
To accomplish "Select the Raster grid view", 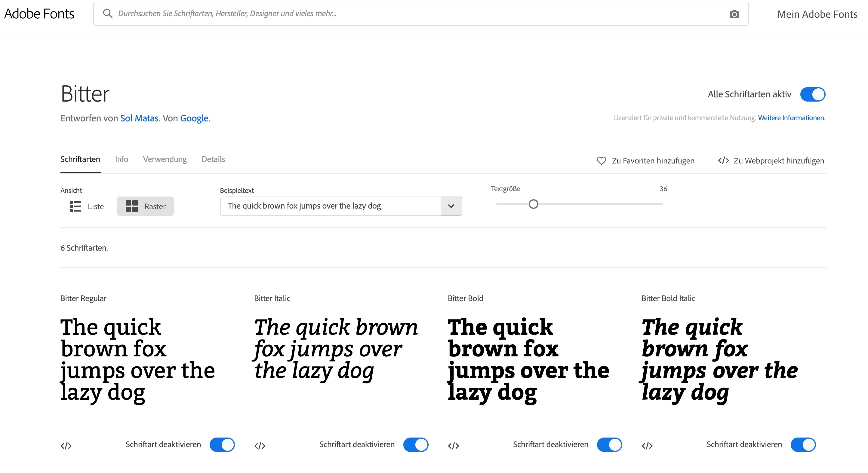I will point(145,206).
